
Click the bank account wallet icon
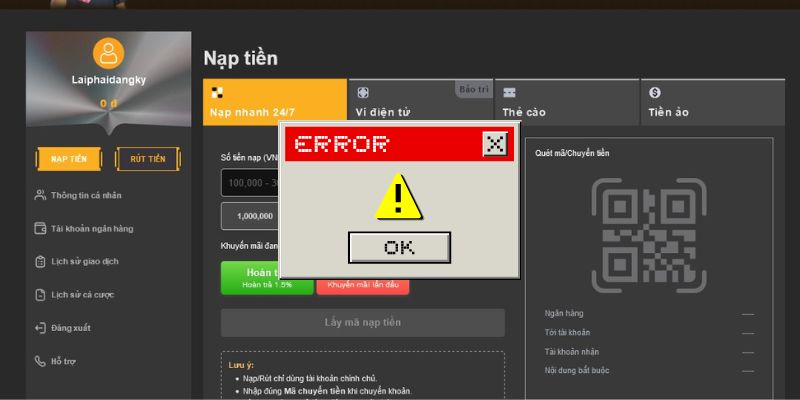tap(40, 228)
